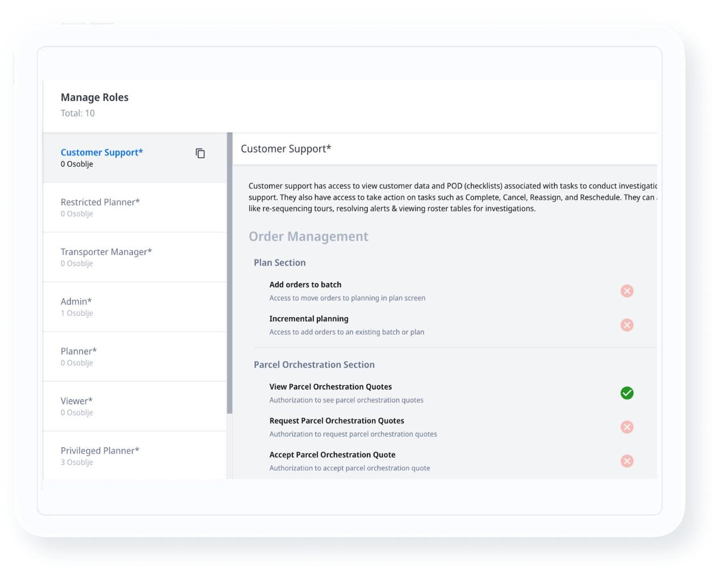
Task: Toggle the Incremental planning permission icon
Action: 627,325
